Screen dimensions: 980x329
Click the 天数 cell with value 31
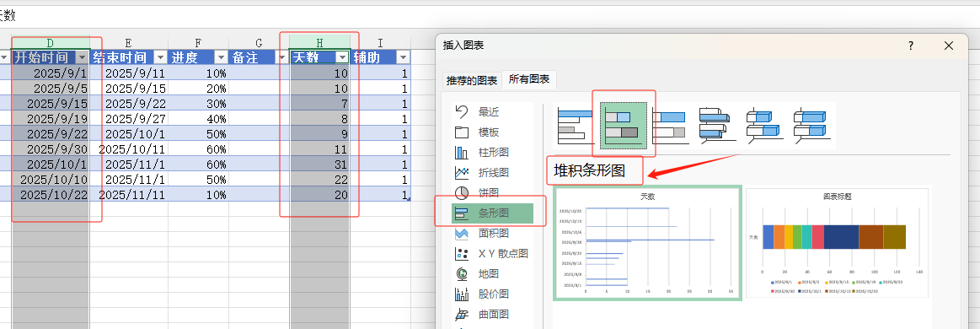click(319, 164)
